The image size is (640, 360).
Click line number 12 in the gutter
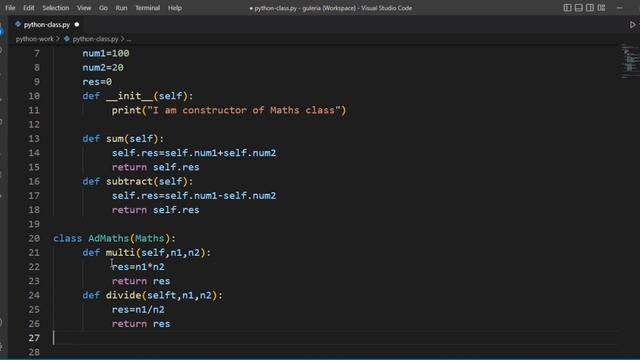[x=34, y=124]
